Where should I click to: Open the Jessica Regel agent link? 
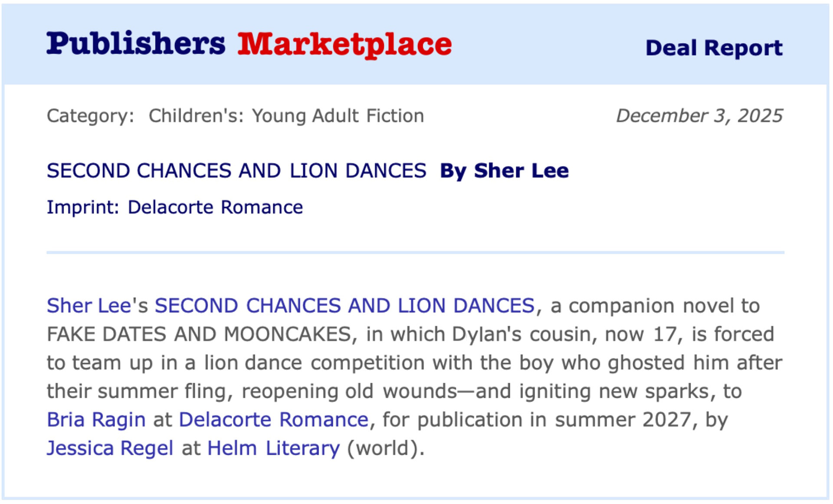[x=110, y=448]
